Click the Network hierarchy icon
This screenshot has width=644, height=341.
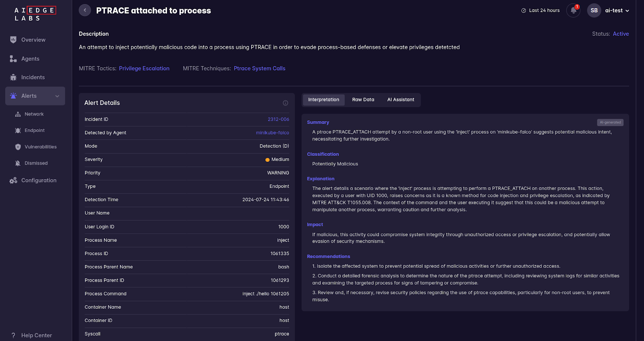pyautogui.click(x=18, y=114)
